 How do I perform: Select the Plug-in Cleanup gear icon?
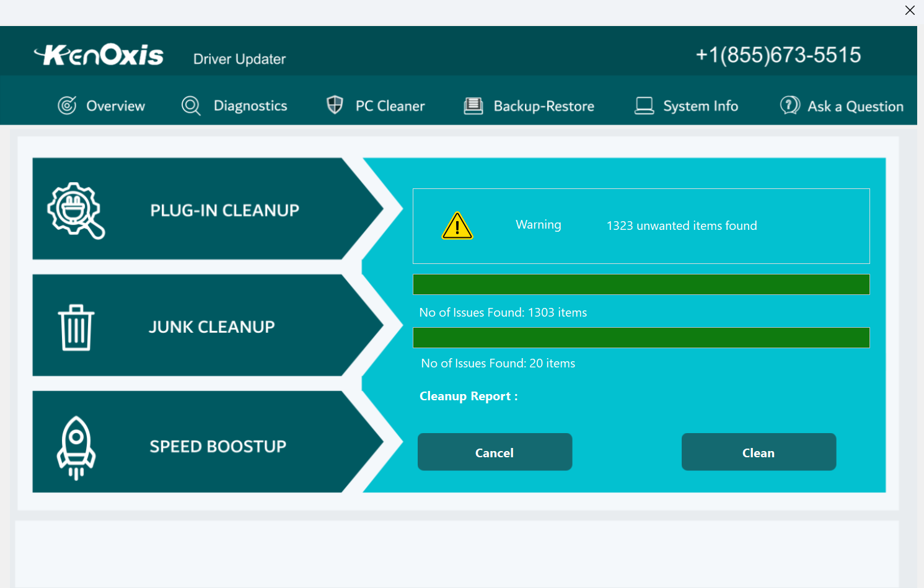74,209
